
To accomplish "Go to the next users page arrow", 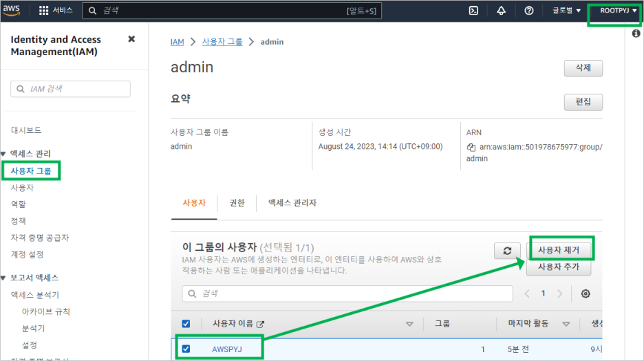I will [x=560, y=293].
